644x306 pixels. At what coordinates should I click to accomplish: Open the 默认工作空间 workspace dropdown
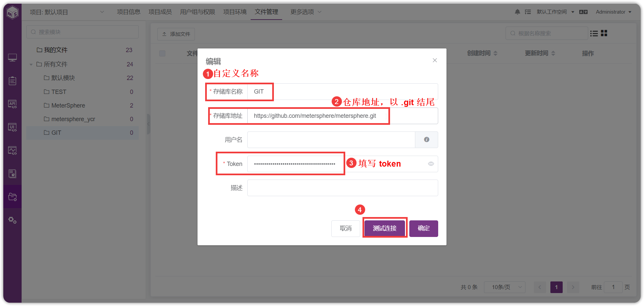pyautogui.click(x=555, y=12)
